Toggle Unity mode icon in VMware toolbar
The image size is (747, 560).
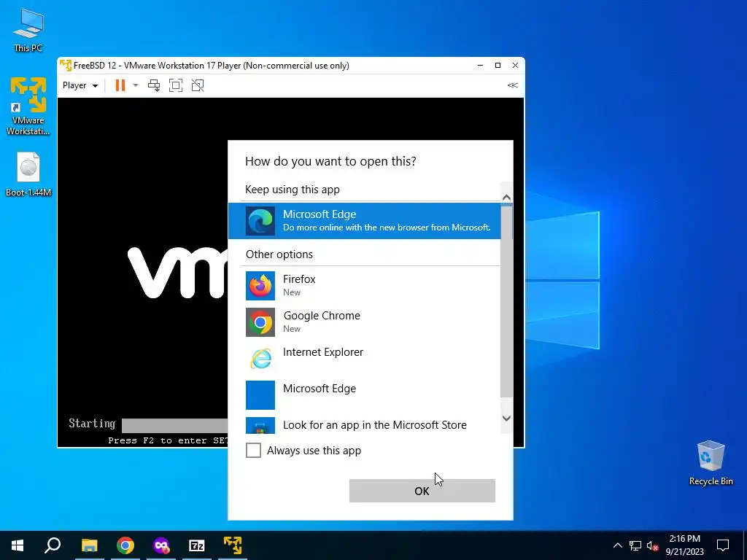point(198,85)
